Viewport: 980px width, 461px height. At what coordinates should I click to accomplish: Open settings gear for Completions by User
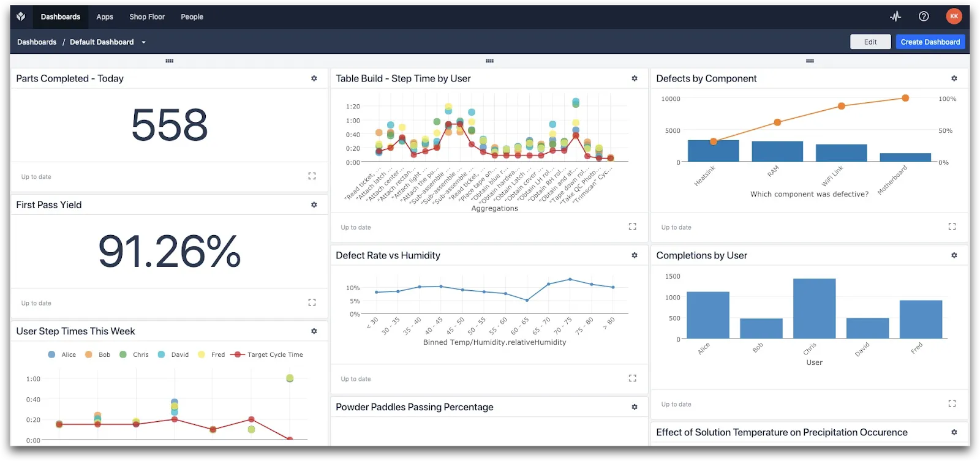coord(954,255)
